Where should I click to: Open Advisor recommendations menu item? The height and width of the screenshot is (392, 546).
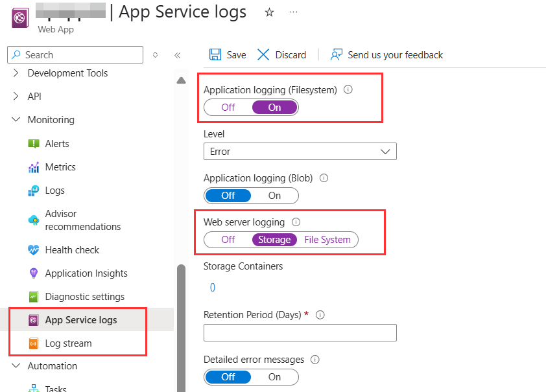(x=83, y=220)
